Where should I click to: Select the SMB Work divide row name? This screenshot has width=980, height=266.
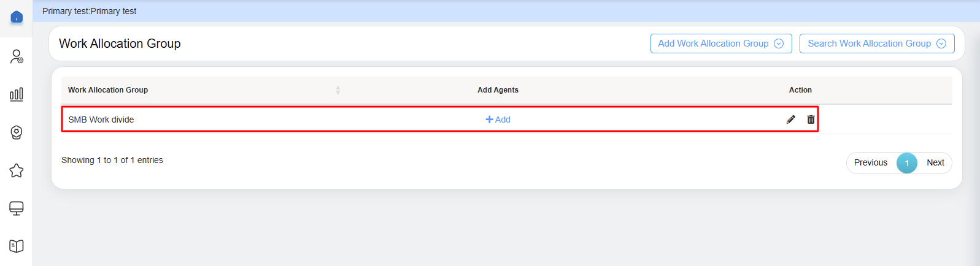point(101,120)
